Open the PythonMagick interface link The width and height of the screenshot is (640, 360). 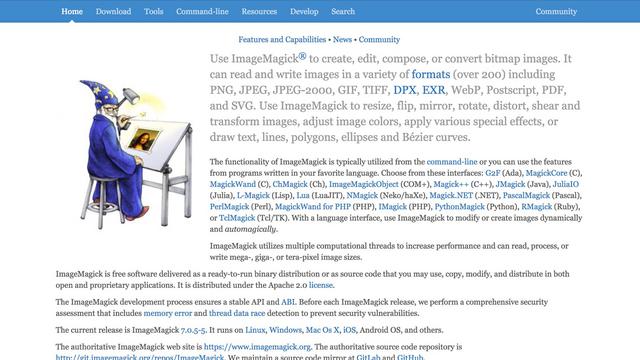(459, 207)
